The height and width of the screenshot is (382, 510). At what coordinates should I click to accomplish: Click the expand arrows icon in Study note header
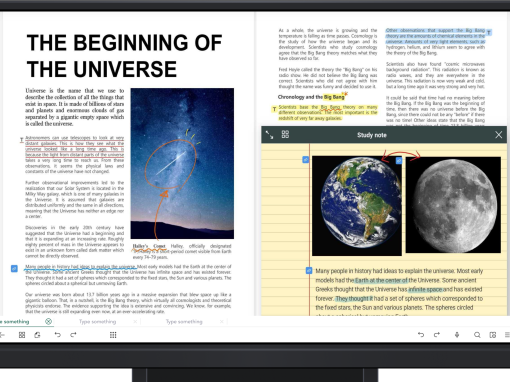point(269,135)
